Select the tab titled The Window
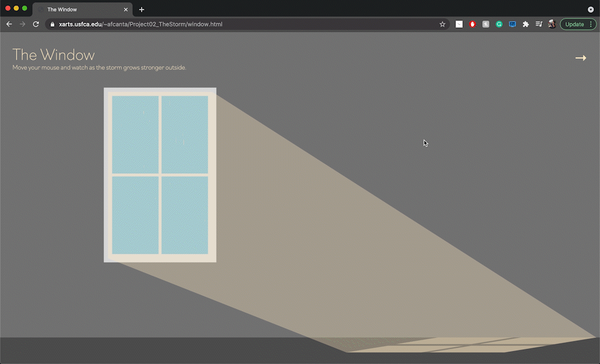The width and height of the screenshot is (600, 364). (x=78, y=9)
